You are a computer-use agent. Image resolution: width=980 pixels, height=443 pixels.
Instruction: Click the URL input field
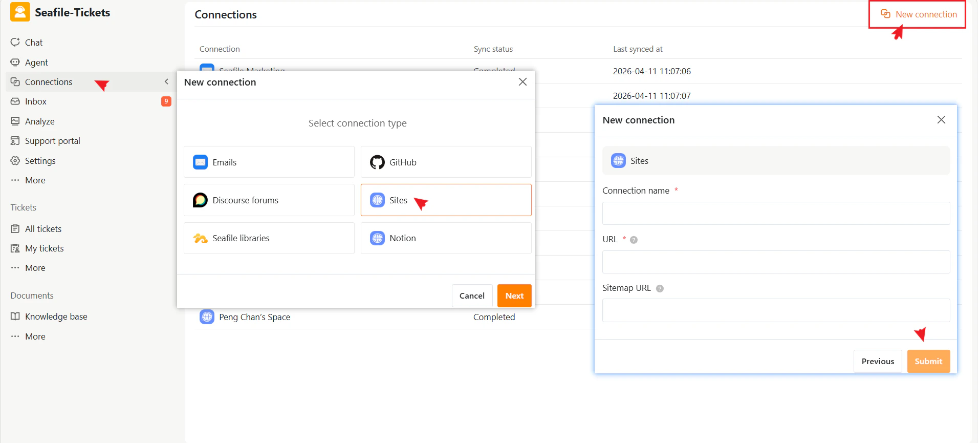pos(776,262)
